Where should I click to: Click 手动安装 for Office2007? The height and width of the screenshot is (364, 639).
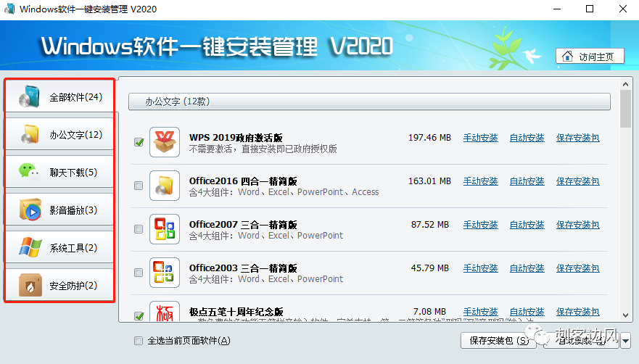(480, 225)
